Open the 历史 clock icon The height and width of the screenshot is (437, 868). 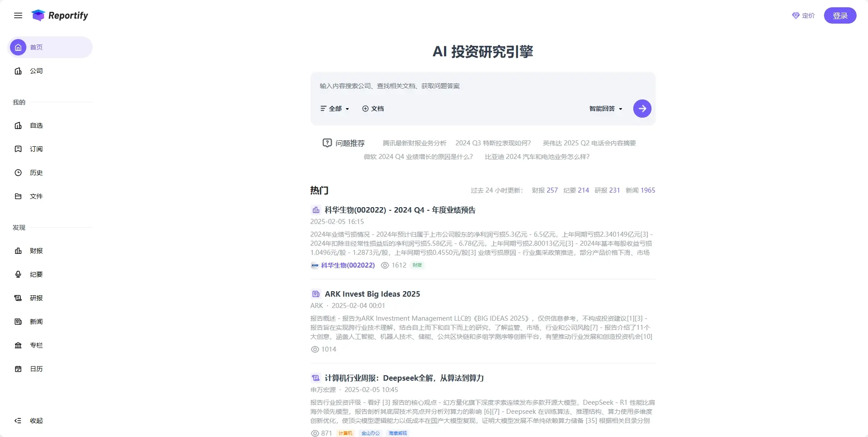point(18,173)
